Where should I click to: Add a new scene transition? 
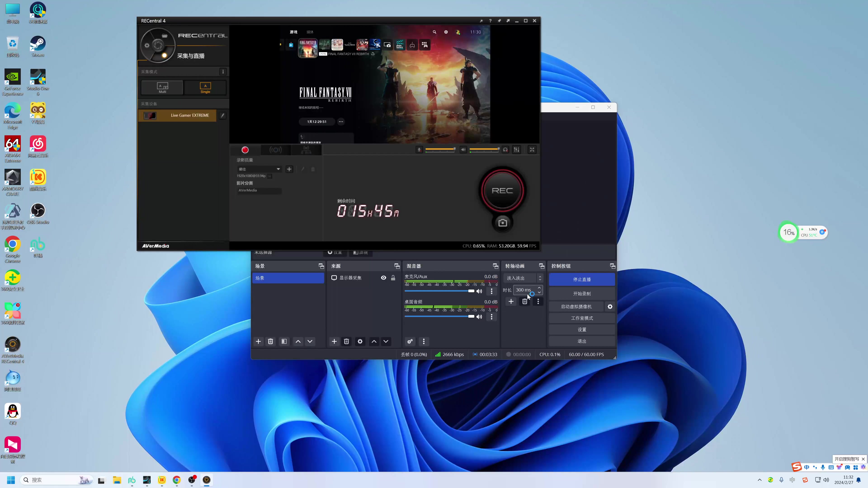pos(511,301)
